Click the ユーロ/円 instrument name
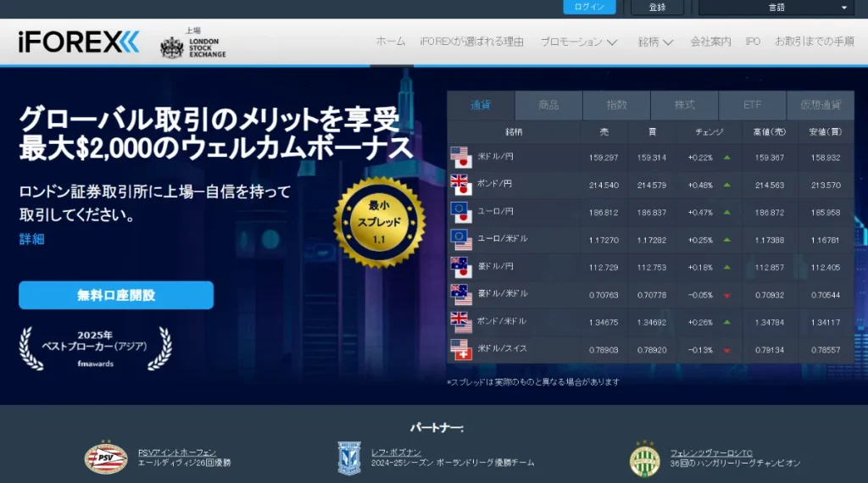This screenshot has width=868, height=483. coord(495,211)
